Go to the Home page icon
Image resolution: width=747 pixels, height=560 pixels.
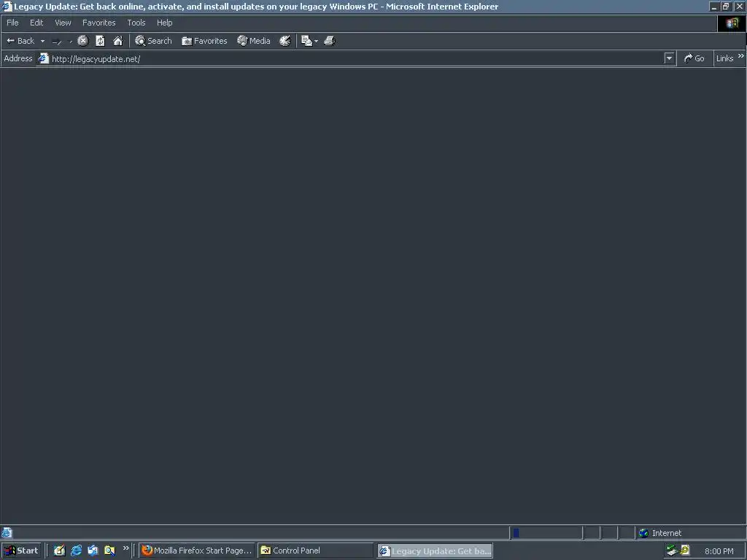[x=117, y=41]
